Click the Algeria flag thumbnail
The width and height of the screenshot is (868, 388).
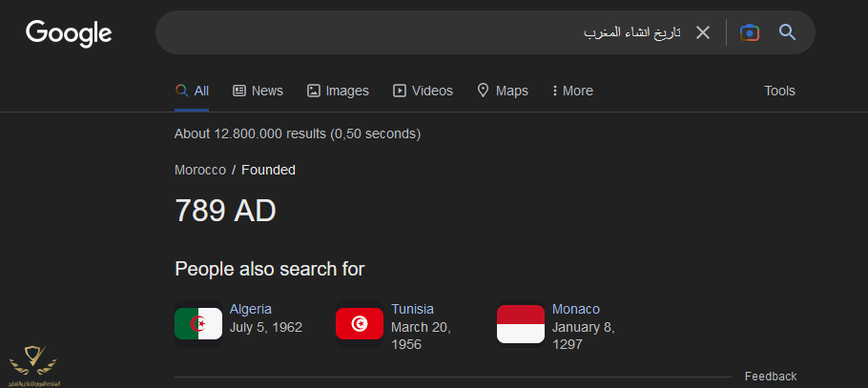(x=198, y=324)
